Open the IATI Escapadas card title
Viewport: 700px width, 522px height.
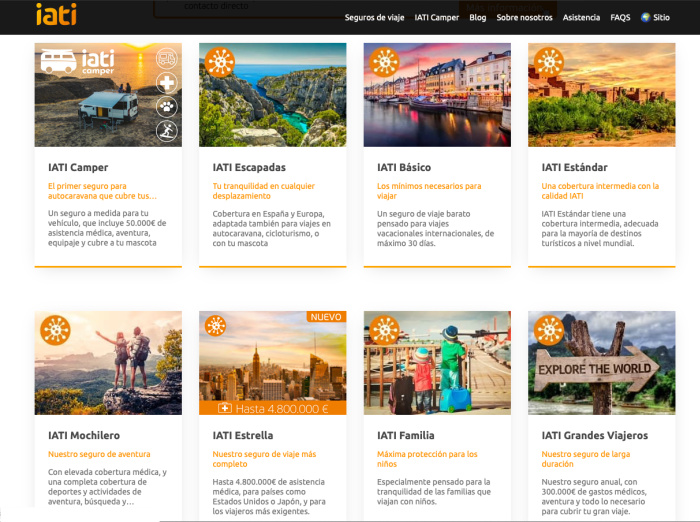click(249, 167)
